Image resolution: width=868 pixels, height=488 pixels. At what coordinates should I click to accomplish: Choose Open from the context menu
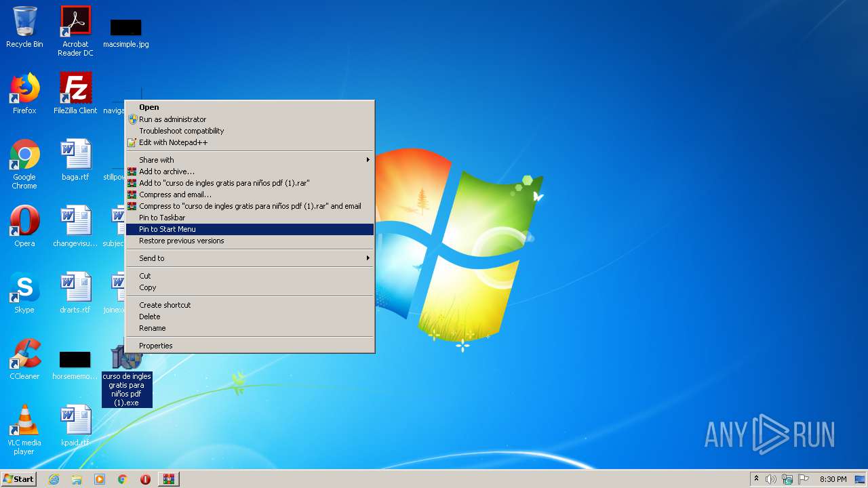coord(250,107)
